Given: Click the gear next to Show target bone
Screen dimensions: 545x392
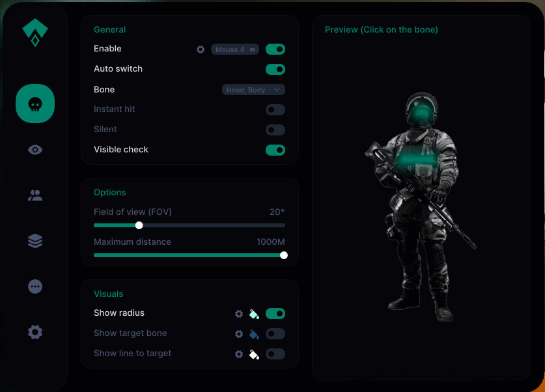Looking at the screenshot, I should 239,334.
